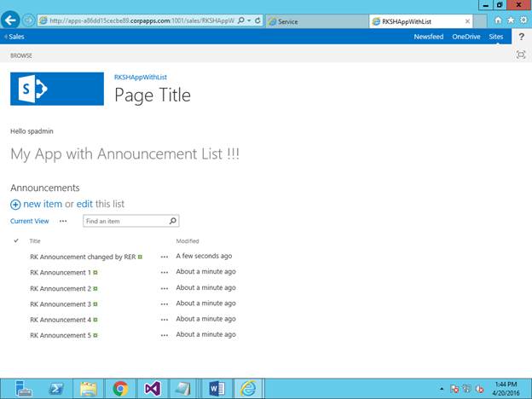
Task: Open ellipsis menu for RK Announcement 3
Action: coord(165,304)
